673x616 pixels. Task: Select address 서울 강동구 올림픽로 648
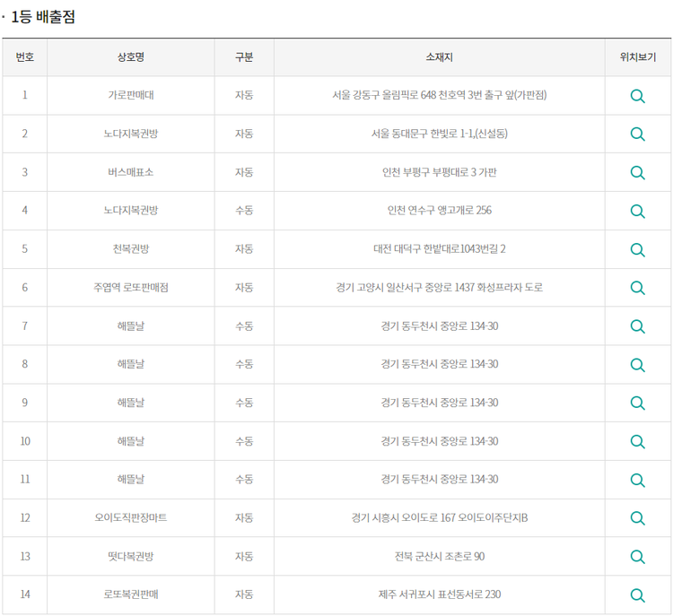click(x=440, y=95)
